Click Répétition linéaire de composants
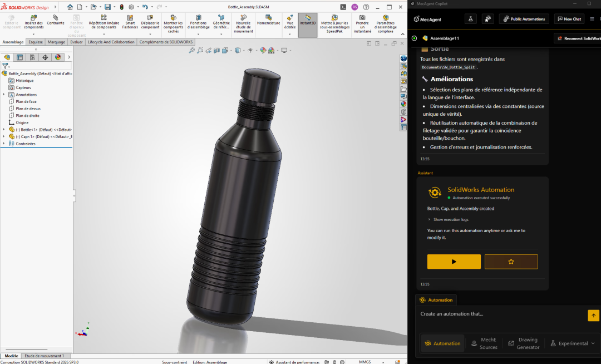This screenshot has width=601, height=364. (x=104, y=22)
